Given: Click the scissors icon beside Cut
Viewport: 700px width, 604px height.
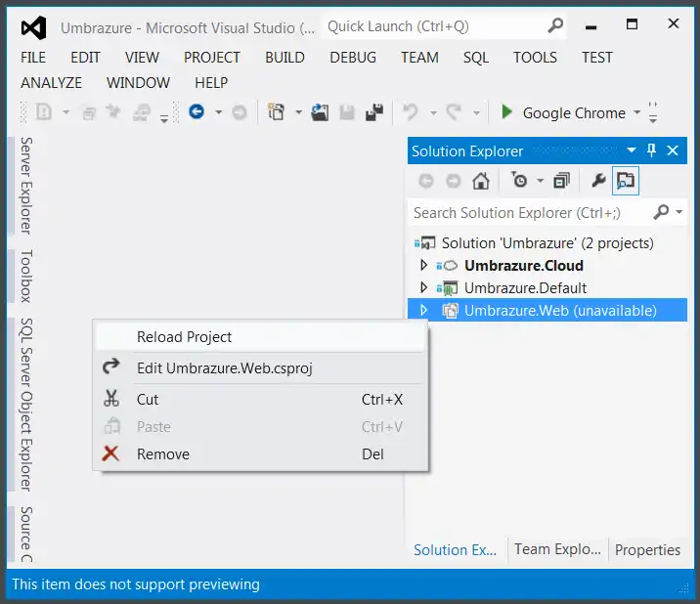Looking at the screenshot, I should 111,399.
